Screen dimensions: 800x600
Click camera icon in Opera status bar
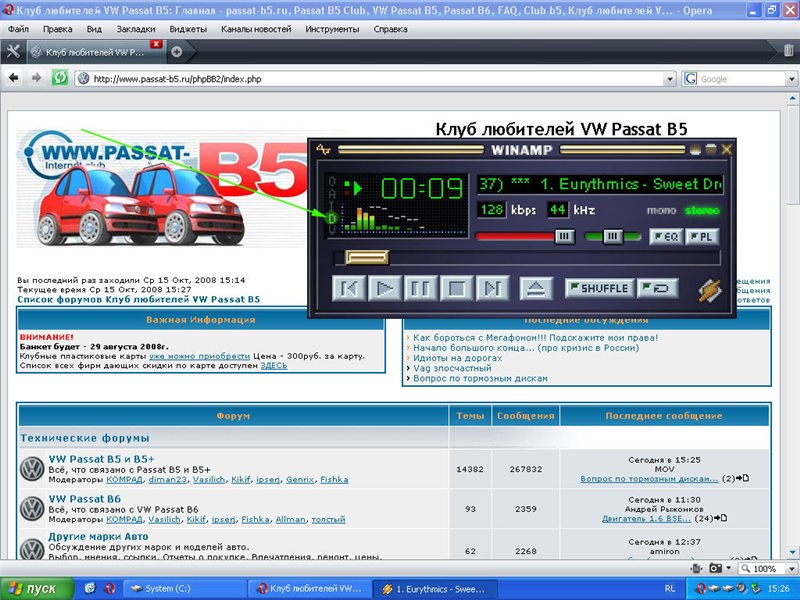pos(716,568)
